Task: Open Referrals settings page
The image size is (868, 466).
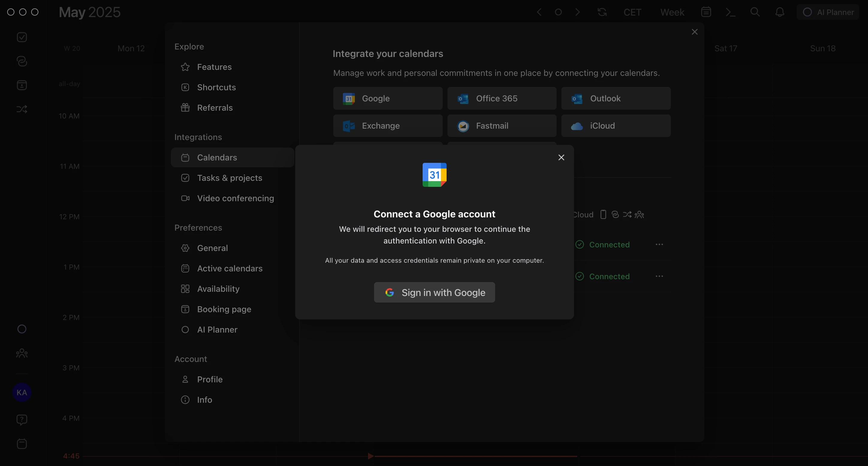Action: (x=233, y=108)
